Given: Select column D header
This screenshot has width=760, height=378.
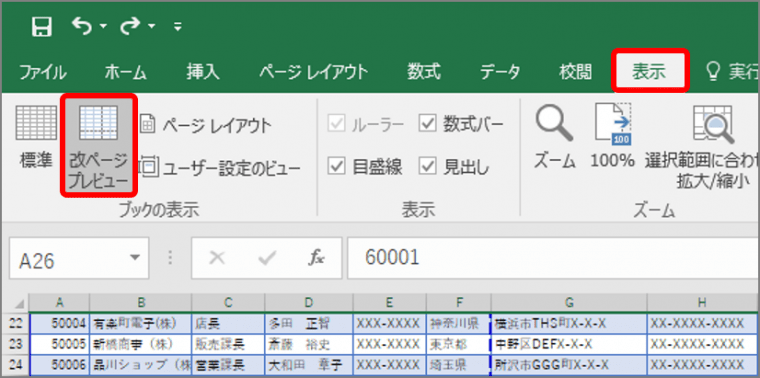Looking at the screenshot, I should (x=309, y=303).
